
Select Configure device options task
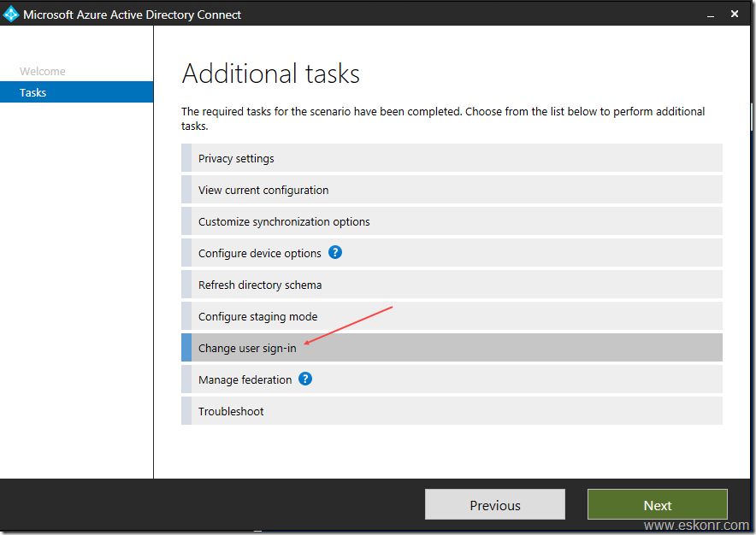pos(452,253)
